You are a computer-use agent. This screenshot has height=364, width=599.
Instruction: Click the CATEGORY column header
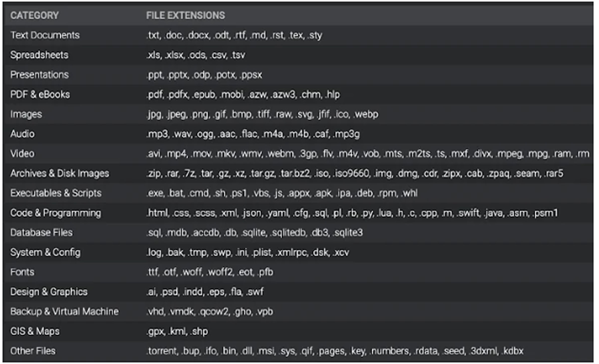click(x=35, y=16)
